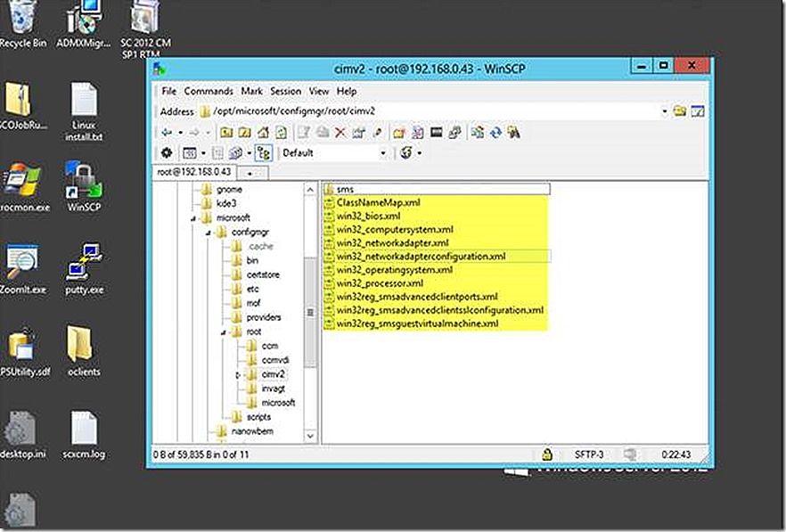Image resolution: width=786 pixels, height=532 pixels.
Task: Click scroll up arrow of tree panel
Action: coord(310,190)
